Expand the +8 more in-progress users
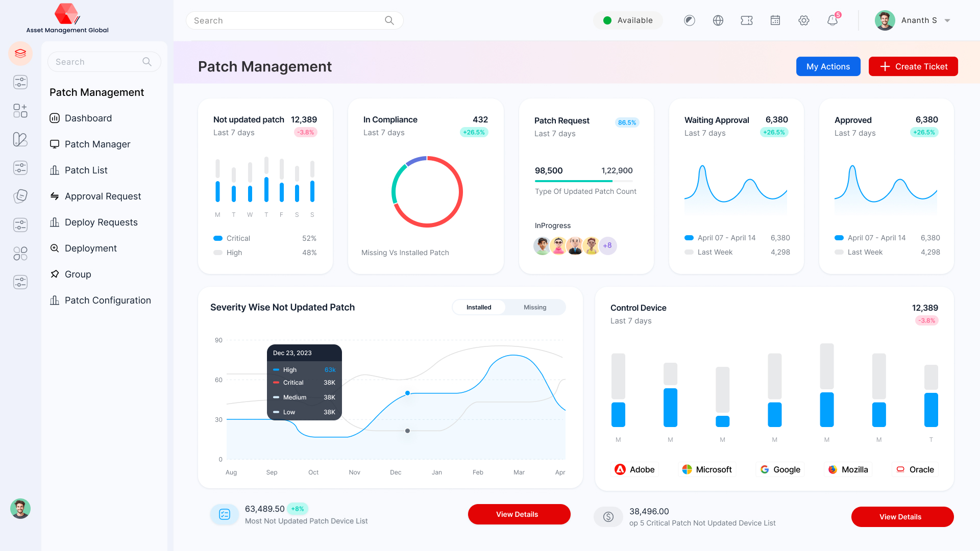The image size is (980, 551). 607,245
